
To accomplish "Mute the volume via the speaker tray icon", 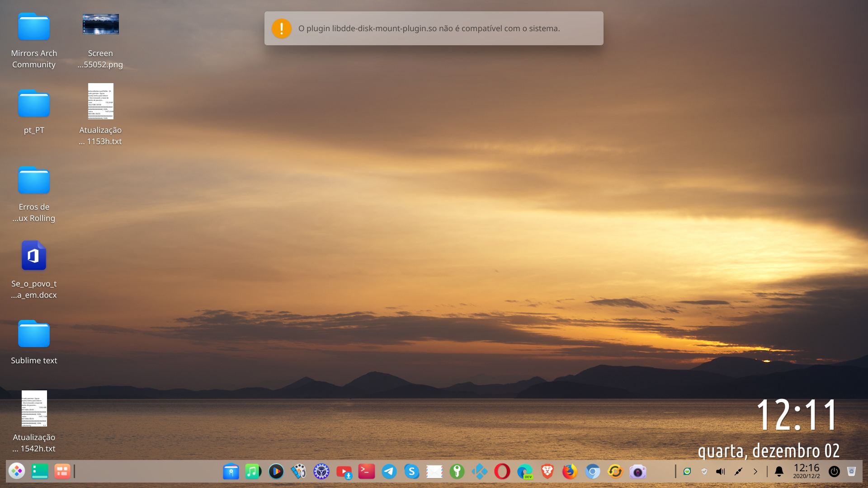I will tap(721, 471).
